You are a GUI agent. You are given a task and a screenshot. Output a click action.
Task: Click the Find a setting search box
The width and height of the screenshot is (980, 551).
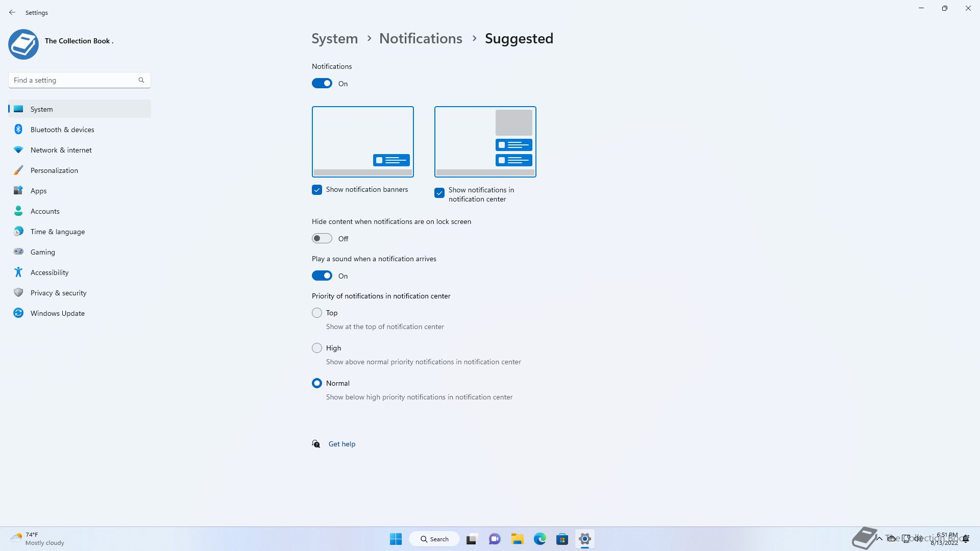[74, 80]
